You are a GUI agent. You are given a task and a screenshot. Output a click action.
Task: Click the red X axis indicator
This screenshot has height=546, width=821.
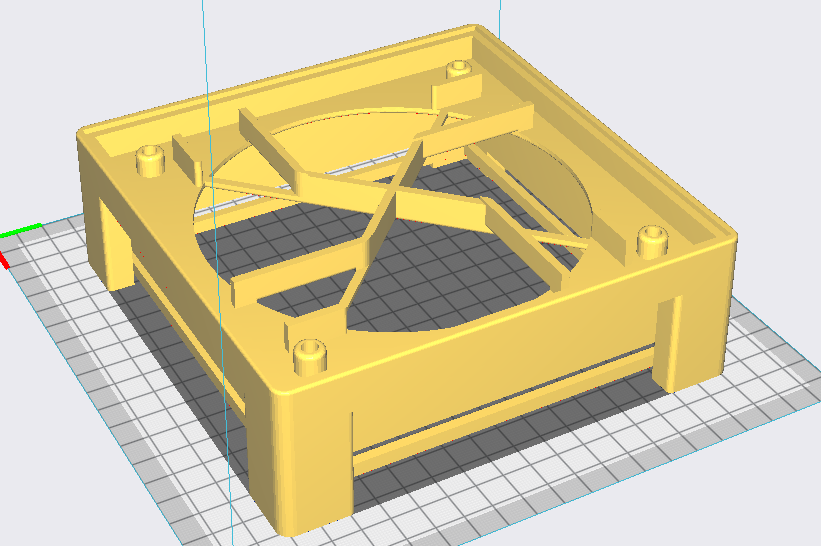tap(4, 260)
